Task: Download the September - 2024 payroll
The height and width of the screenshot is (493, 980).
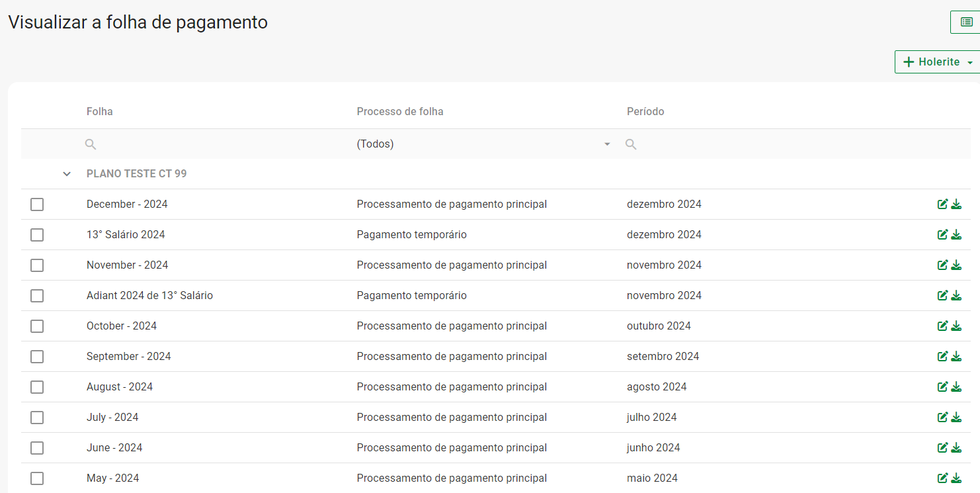Action: point(956,357)
